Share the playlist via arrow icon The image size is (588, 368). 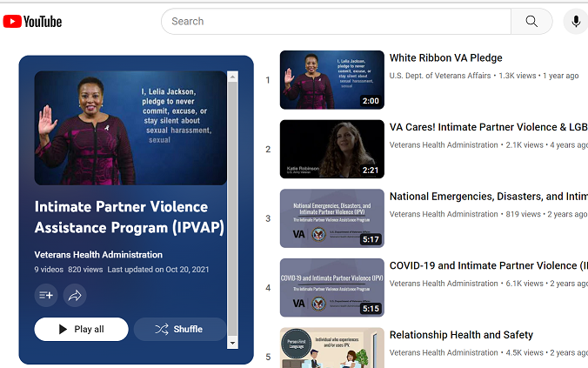coord(75,295)
